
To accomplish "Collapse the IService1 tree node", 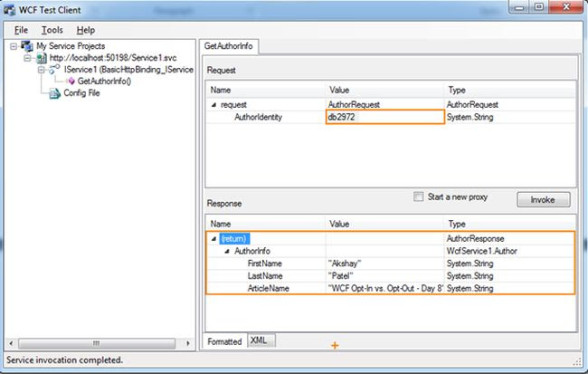I will pyautogui.click(x=42, y=70).
